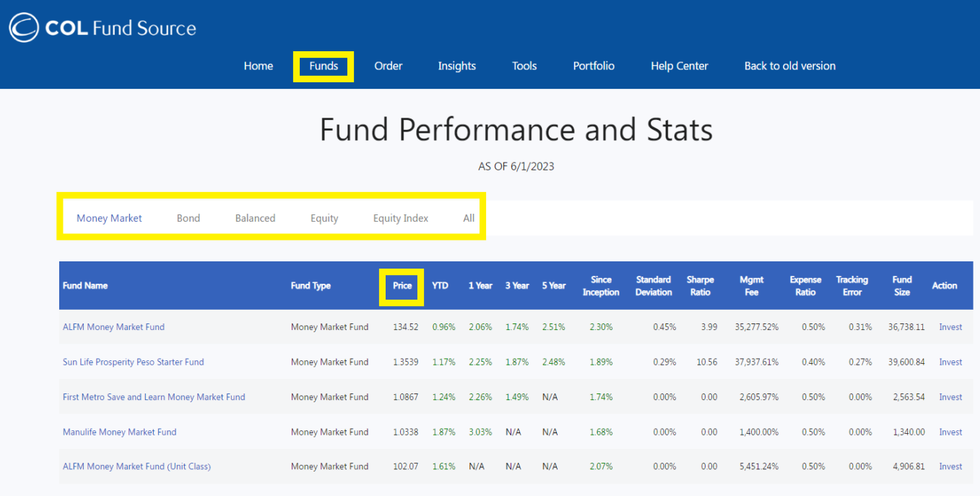Viewport: 980px width, 496px height.
Task: Click the 1 Year value 3.03%
Action: [x=480, y=432]
